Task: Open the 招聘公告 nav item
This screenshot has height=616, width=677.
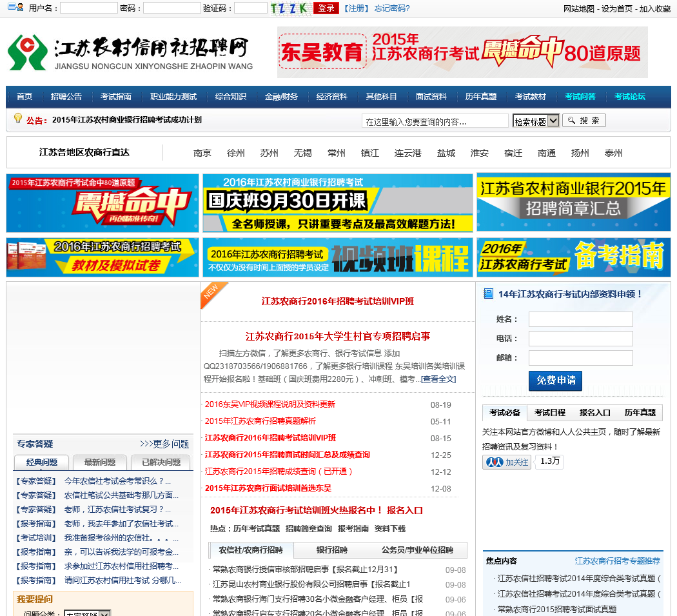Action: tap(66, 96)
